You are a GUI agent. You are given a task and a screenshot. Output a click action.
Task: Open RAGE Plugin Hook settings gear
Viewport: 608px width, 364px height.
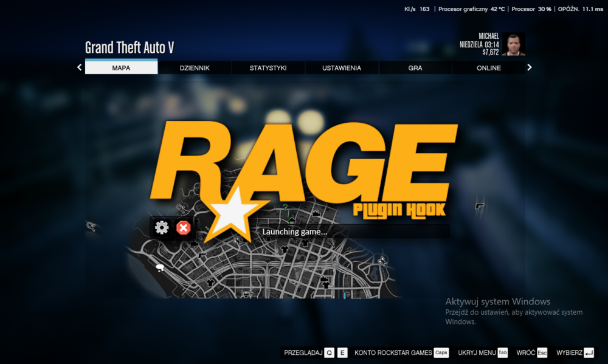point(162,227)
